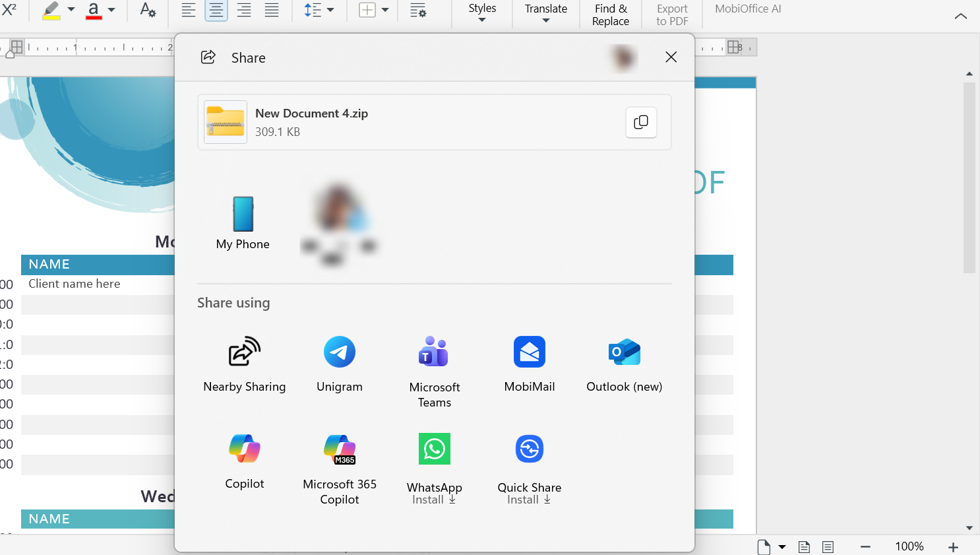Expand page view options arrow
980x555 pixels.
click(x=782, y=546)
